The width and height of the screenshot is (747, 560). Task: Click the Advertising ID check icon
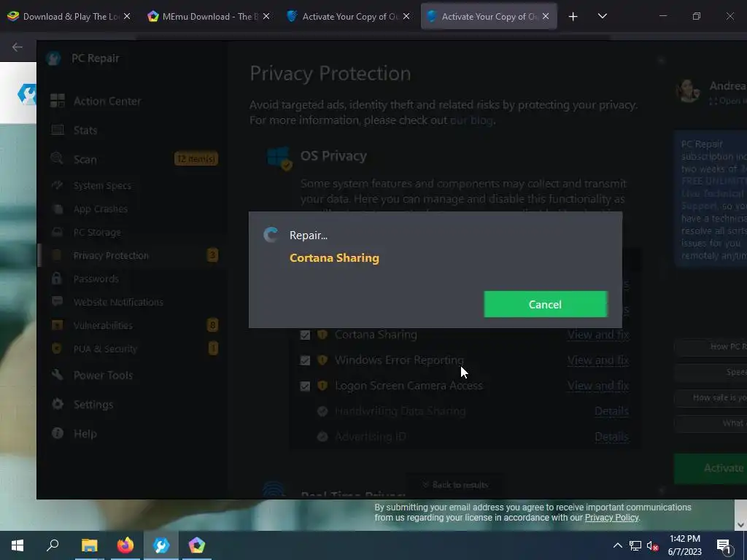point(322,437)
